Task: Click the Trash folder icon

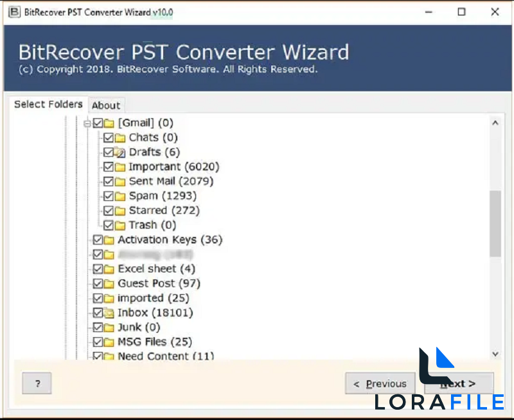Action: click(x=120, y=225)
